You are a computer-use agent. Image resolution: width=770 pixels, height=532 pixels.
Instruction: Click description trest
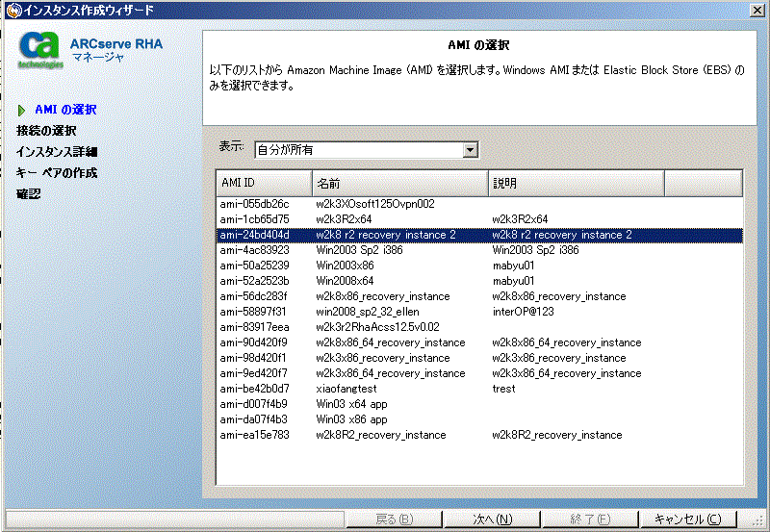503,389
